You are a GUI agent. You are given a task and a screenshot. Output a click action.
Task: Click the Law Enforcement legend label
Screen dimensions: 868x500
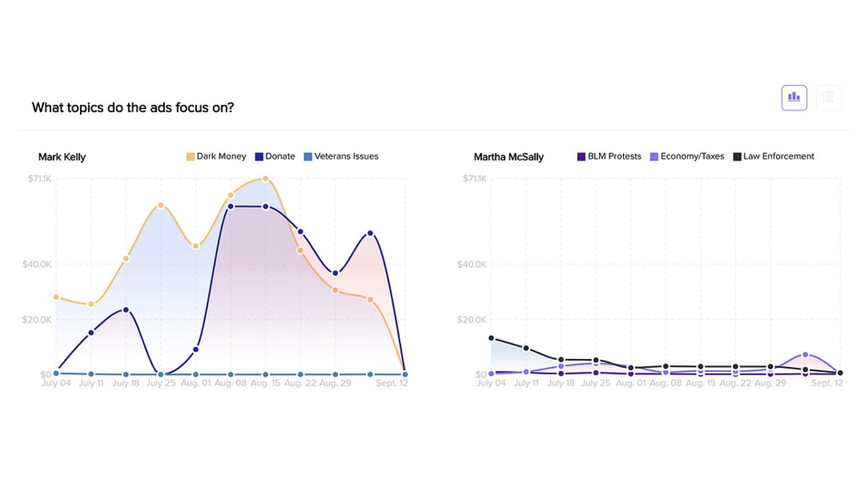pyautogui.click(x=778, y=157)
